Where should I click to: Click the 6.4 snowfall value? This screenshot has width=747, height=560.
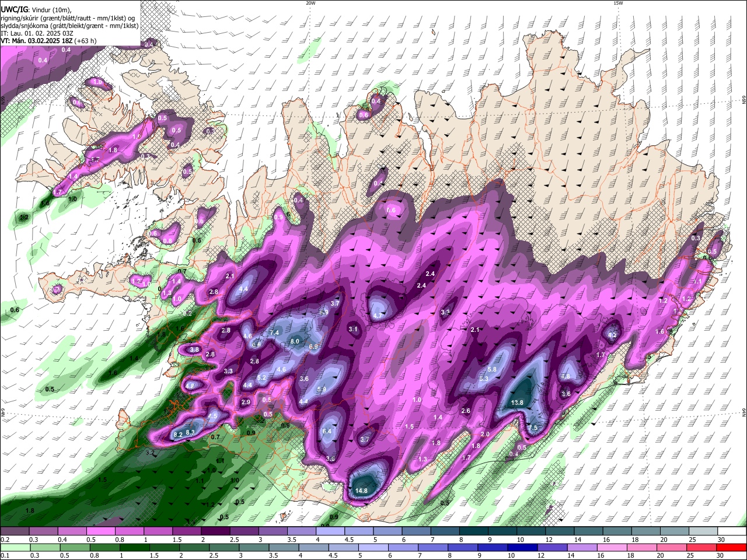327,431
